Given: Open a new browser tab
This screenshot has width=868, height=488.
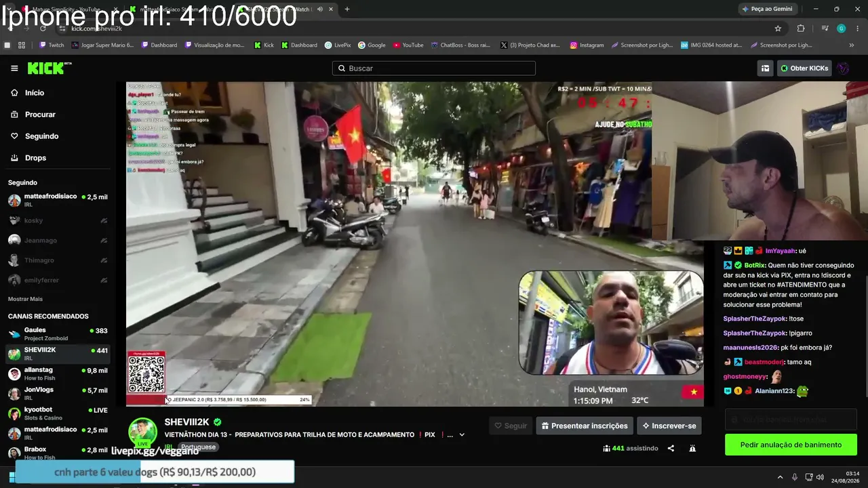Looking at the screenshot, I should coord(347,9).
